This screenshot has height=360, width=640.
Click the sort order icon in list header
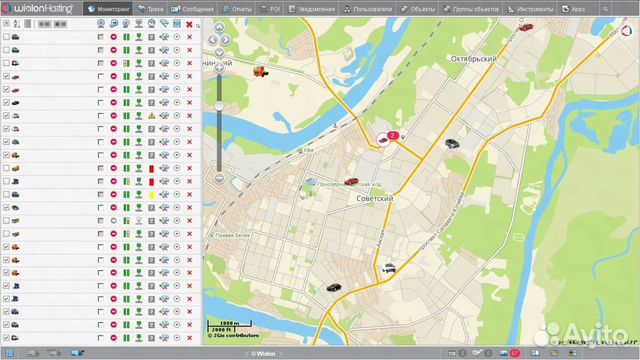[x=17, y=24]
